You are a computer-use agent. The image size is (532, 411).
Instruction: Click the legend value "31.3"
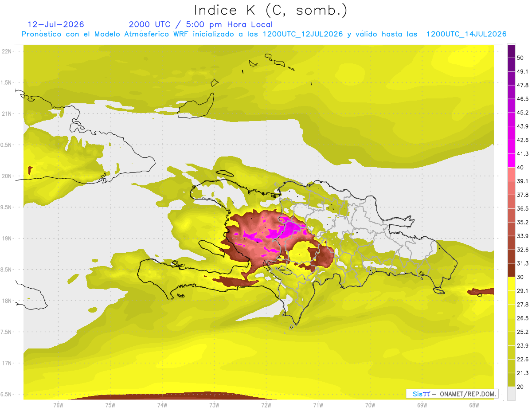tap(522, 263)
